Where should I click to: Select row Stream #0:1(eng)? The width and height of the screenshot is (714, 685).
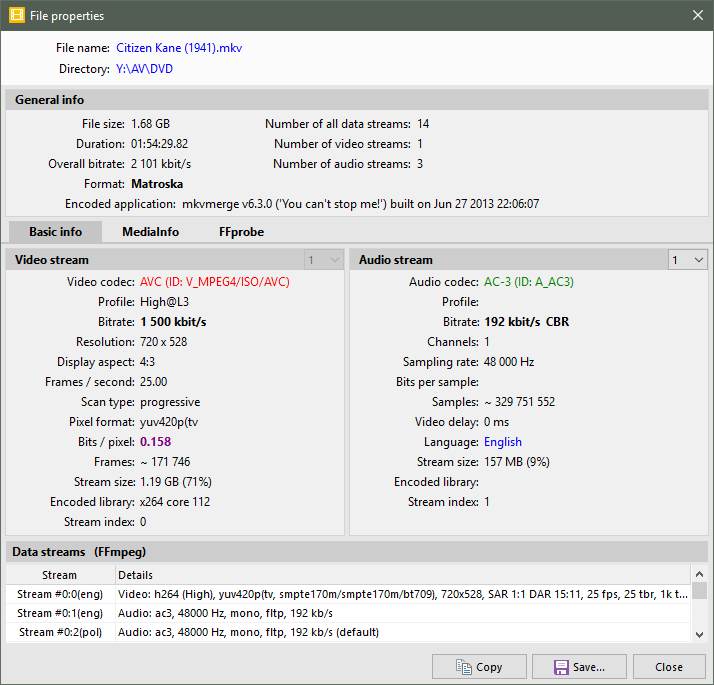348,613
